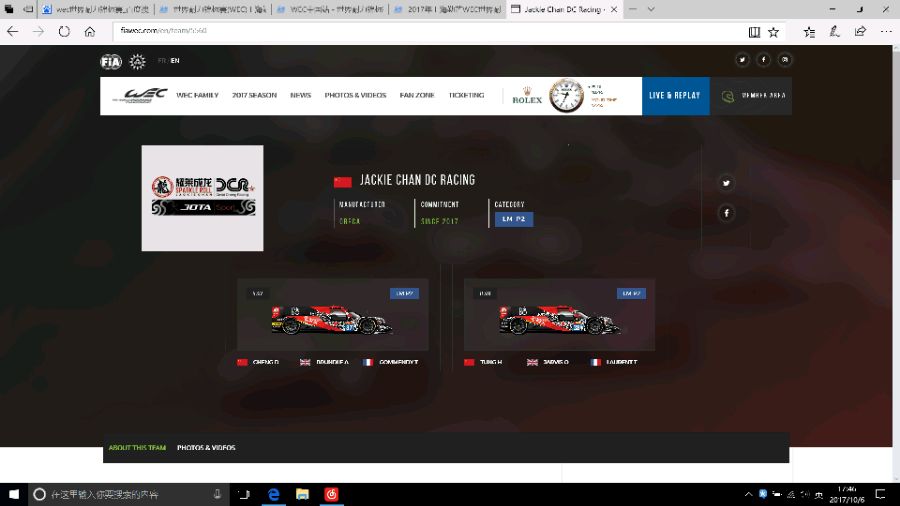Open Task View on the taskbar
The image size is (900, 506).
click(244, 494)
